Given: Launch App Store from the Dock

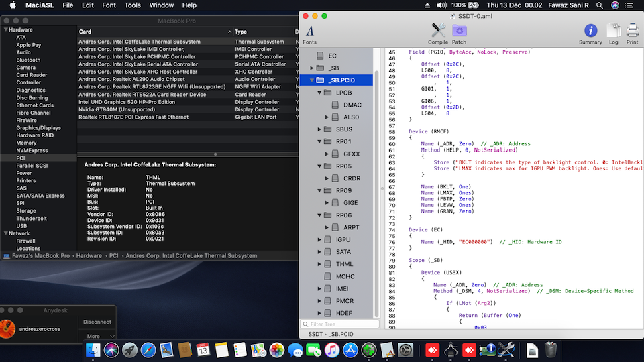Looking at the screenshot, I should [350, 349].
